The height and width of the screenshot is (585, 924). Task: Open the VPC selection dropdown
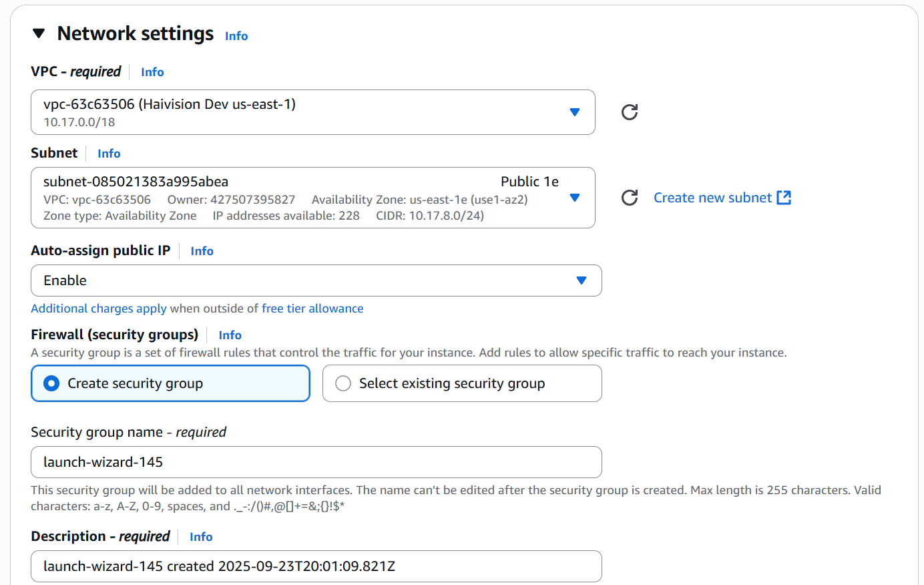click(x=575, y=112)
